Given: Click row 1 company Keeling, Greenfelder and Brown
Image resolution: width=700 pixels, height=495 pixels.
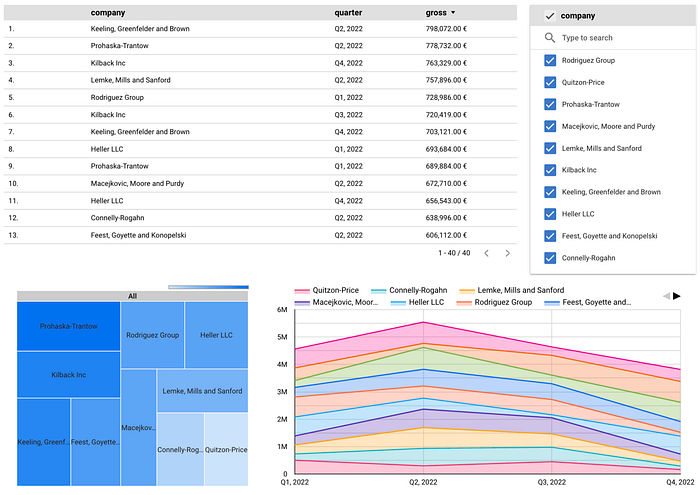Looking at the screenshot, I should [x=140, y=29].
